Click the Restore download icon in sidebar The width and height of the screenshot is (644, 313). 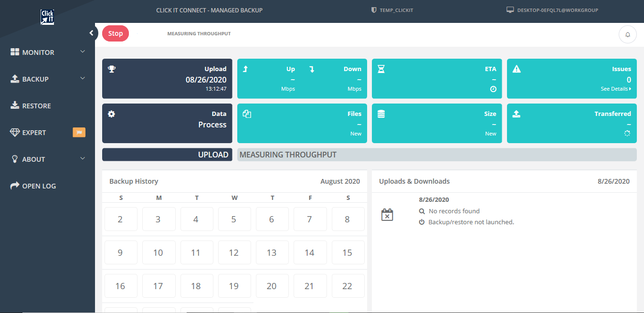point(15,105)
